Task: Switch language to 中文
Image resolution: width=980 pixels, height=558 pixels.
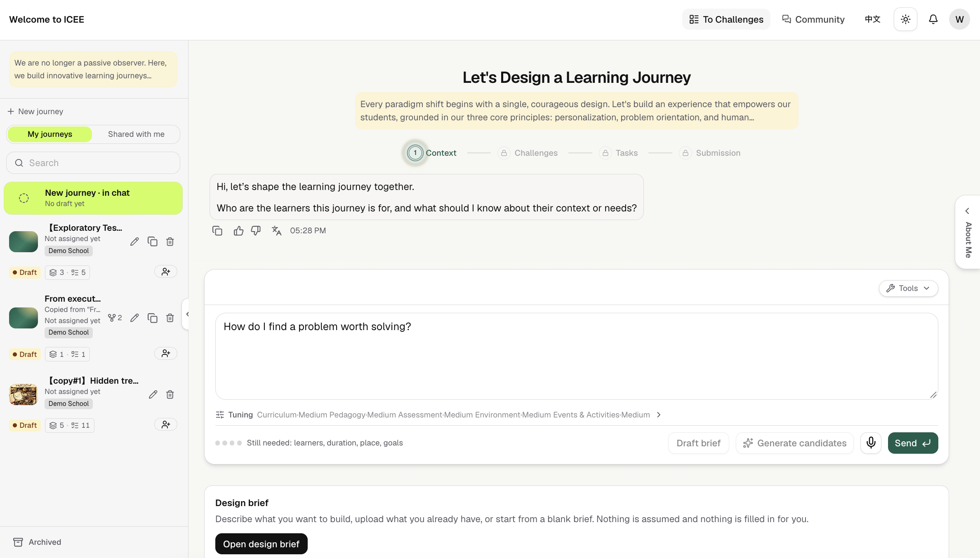Action: [x=872, y=19]
